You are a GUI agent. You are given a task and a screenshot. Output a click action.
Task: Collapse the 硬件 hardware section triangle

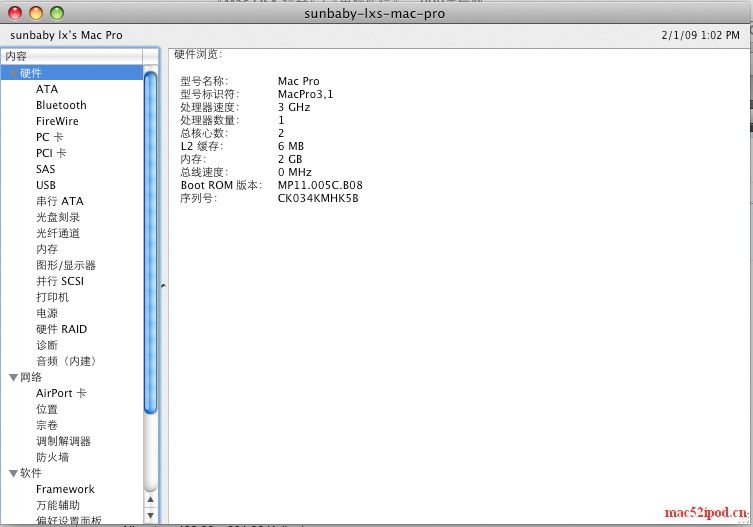tap(13, 74)
